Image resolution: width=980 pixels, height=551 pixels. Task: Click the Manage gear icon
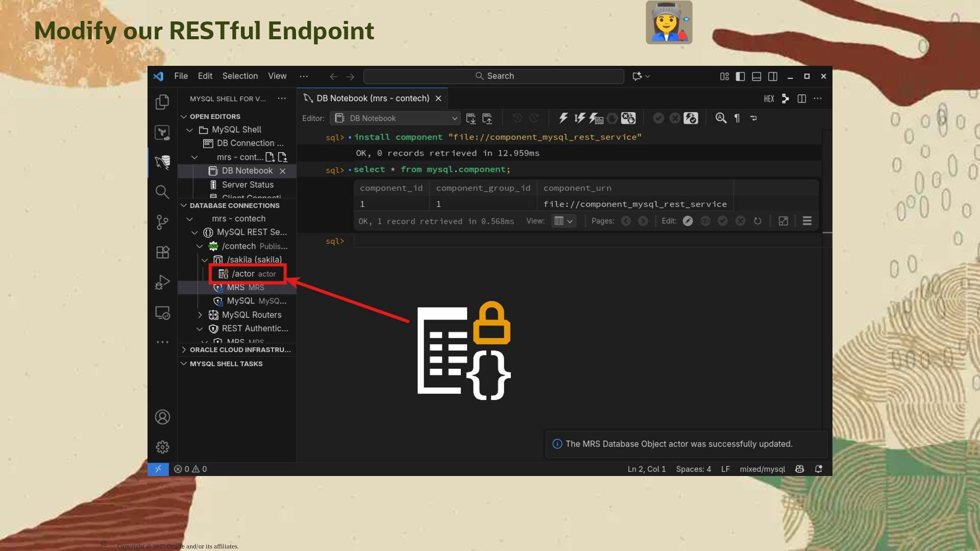[x=162, y=447]
